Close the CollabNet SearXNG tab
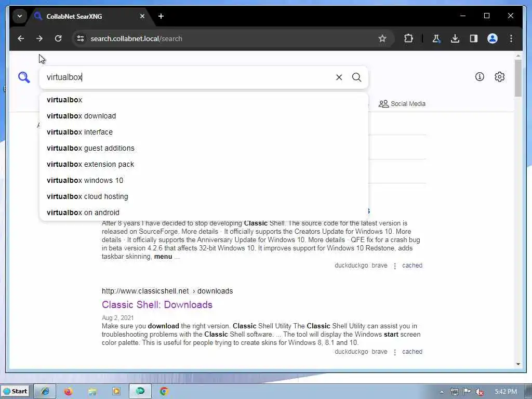This screenshot has width=532, height=399. (x=142, y=16)
